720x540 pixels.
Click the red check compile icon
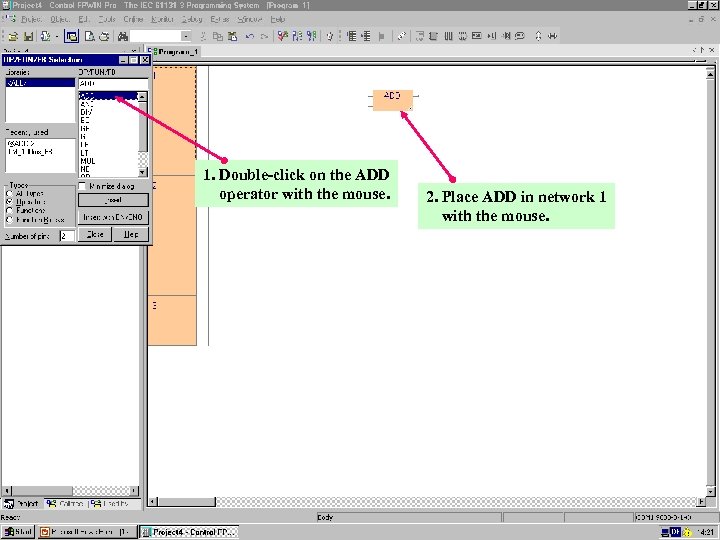(283, 36)
